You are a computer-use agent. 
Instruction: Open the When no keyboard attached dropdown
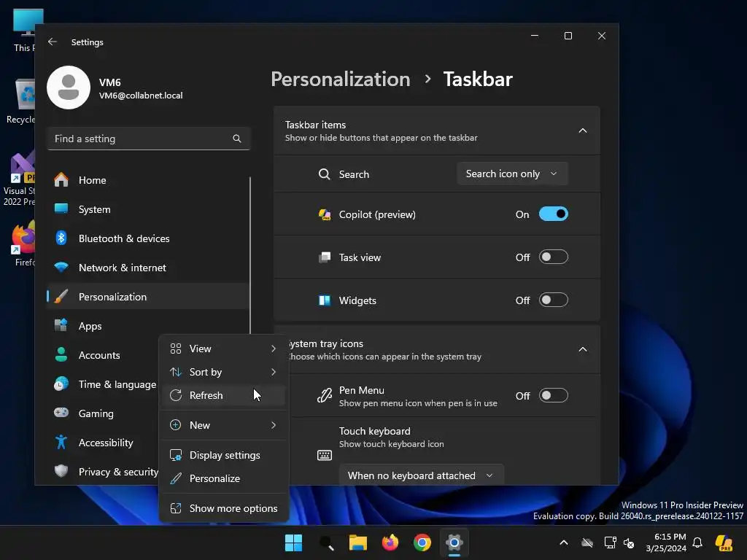(x=421, y=475)
